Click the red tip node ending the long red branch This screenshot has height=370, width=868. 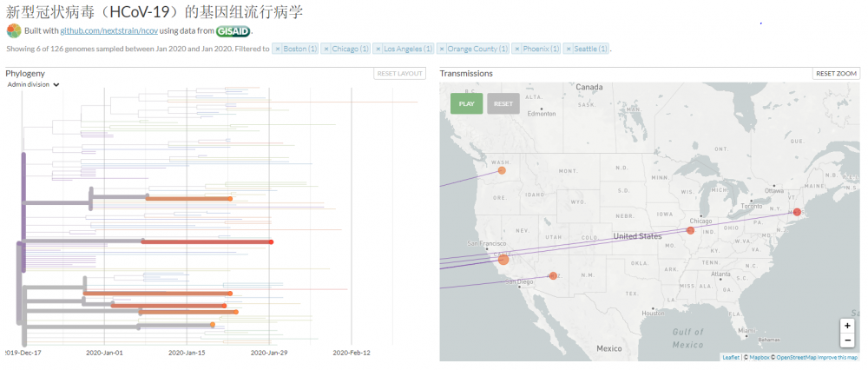[x=271, y=241]
